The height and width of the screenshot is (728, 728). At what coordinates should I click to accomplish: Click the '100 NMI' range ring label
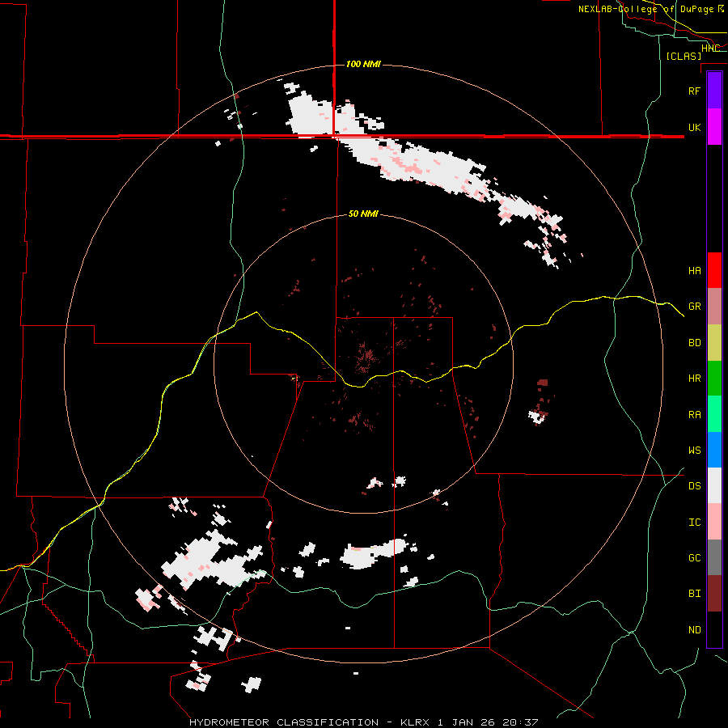point(363,64)
